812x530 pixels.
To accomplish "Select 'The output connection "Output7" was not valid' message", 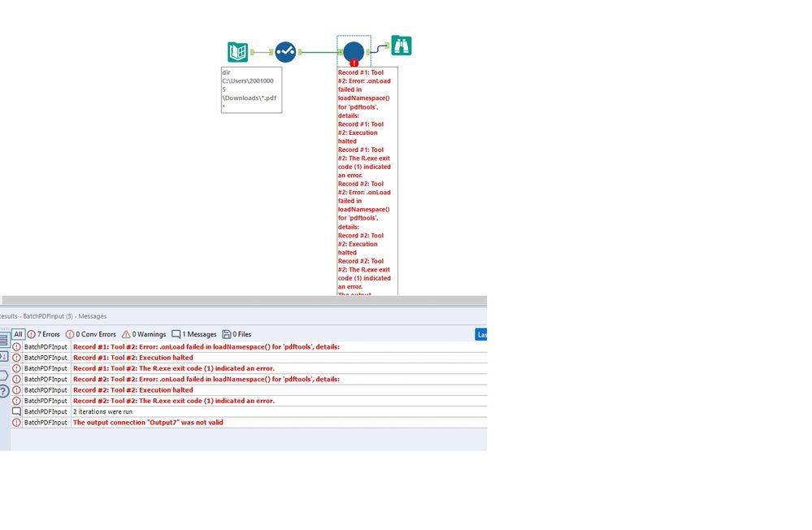I will point(148,422).
